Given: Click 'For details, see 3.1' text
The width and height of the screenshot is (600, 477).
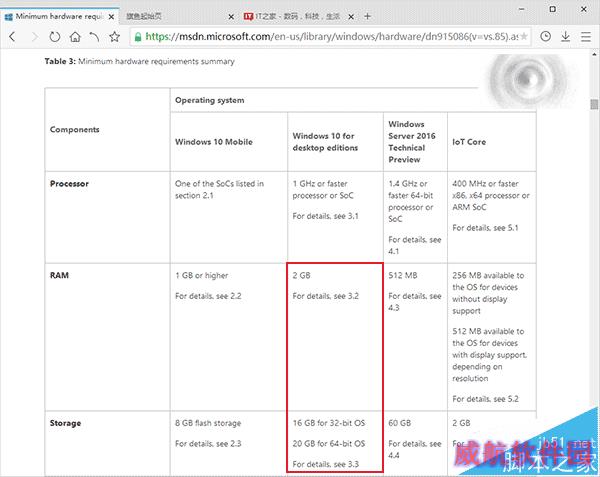Looking at the screenshot, I should click(326, 216).
